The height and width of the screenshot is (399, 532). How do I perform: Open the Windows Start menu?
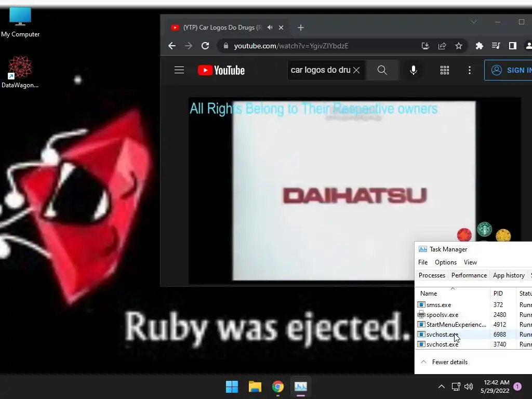click(x=232, y=387)
